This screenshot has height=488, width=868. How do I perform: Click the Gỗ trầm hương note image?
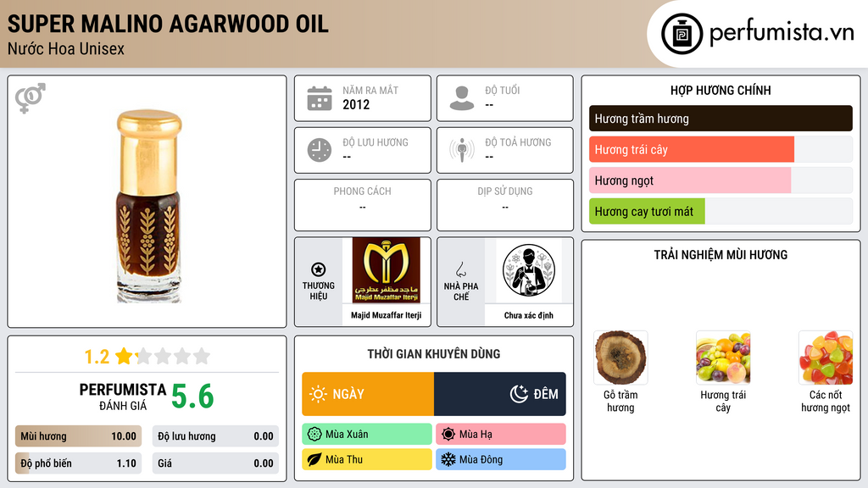(x=620, y=358)
